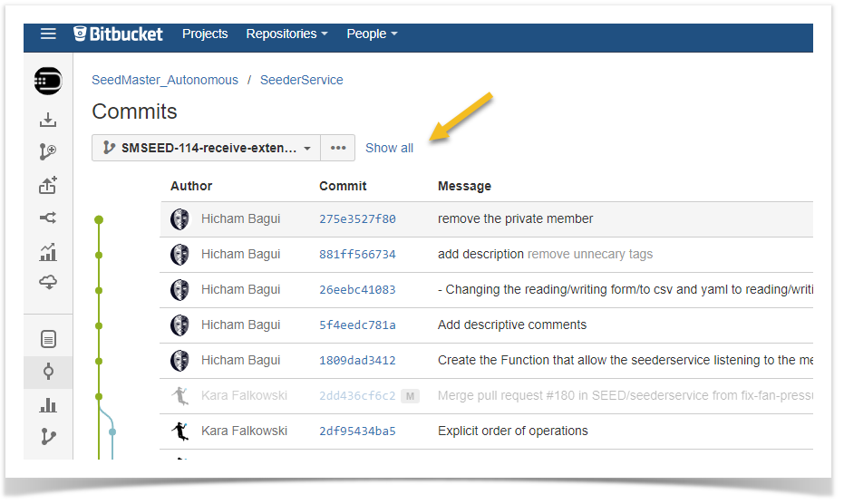Viewport: 844px width, 504px height.
Task: Open the Source file icon in sidebar
Action: coord(48,339)
